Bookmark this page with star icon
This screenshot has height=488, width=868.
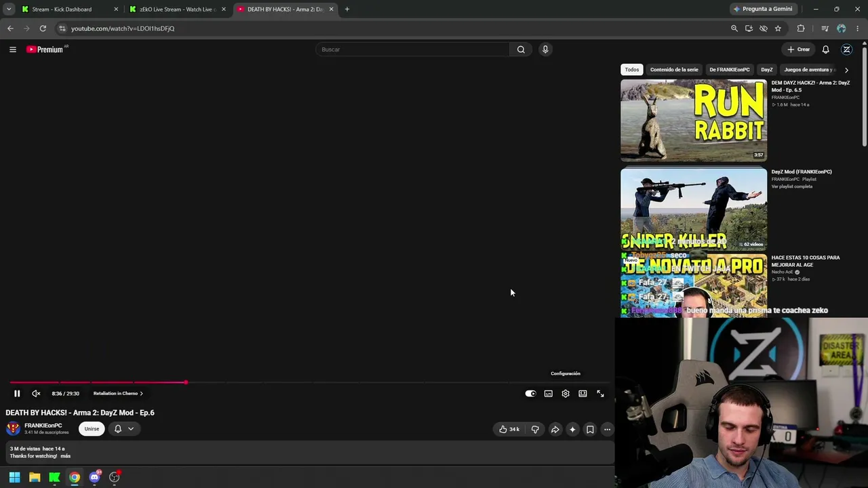778,28
